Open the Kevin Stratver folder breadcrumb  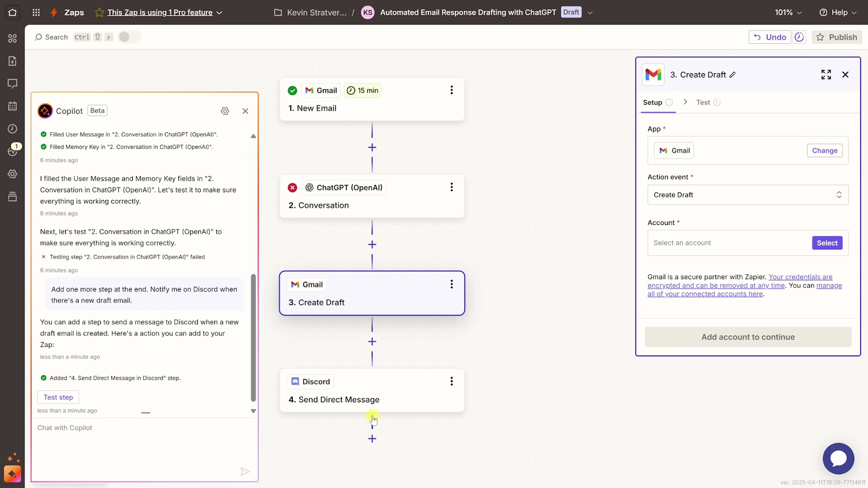coord(310,12)
